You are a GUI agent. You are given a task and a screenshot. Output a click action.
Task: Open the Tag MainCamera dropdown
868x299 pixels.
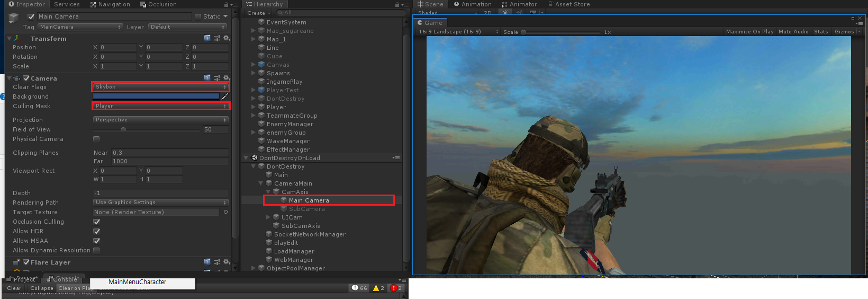point(80,27)
